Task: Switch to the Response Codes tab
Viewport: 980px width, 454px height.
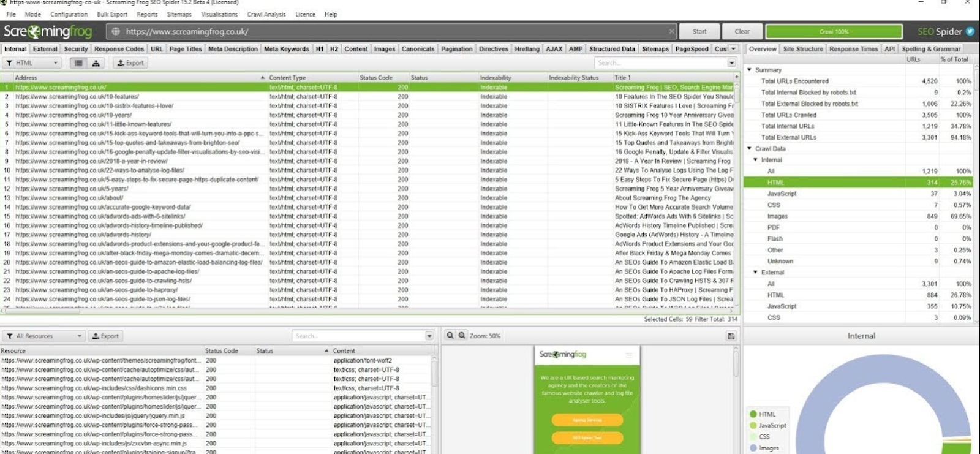Action: [119, 49]
